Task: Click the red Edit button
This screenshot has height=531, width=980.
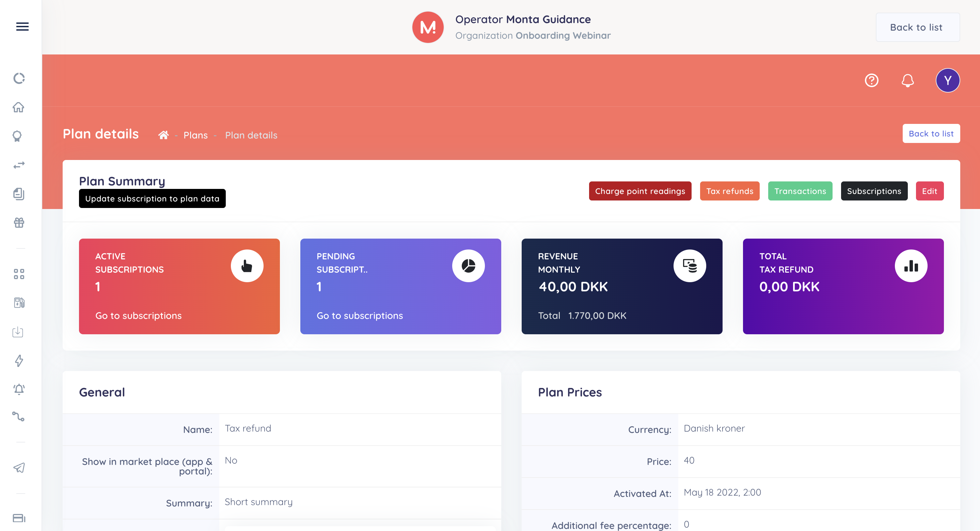Action: tap(929, 191)
